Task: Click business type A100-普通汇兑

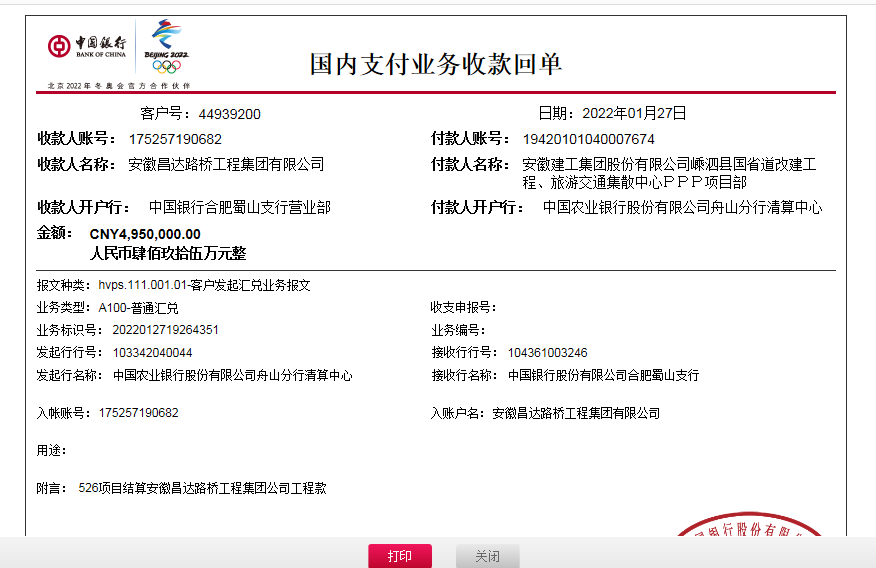Action: [138, 307]
